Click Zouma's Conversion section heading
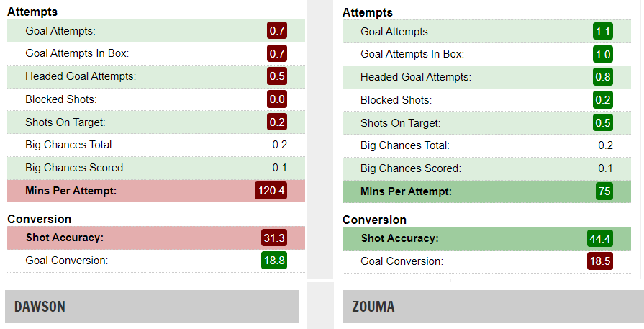644x329 pixels. tap(374, 220)
